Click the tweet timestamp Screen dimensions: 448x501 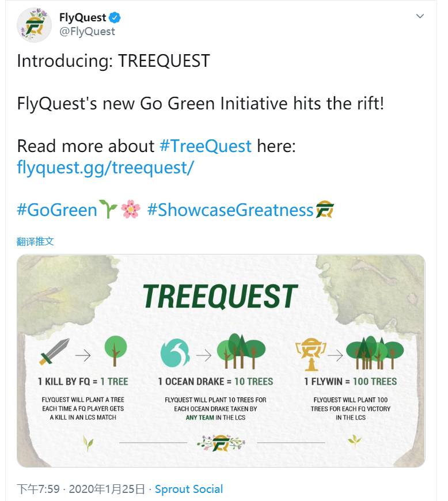pos(81,489)
